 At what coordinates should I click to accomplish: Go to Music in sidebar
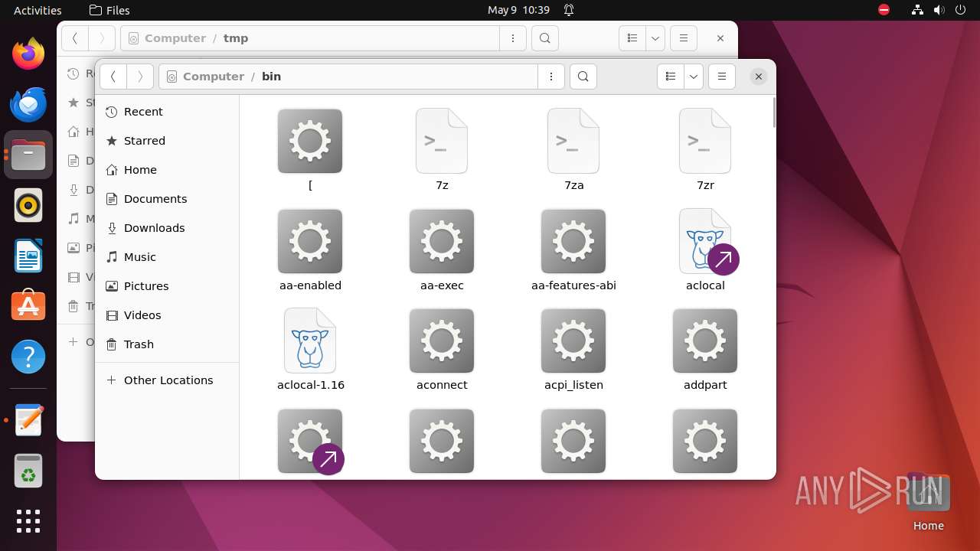167,257
